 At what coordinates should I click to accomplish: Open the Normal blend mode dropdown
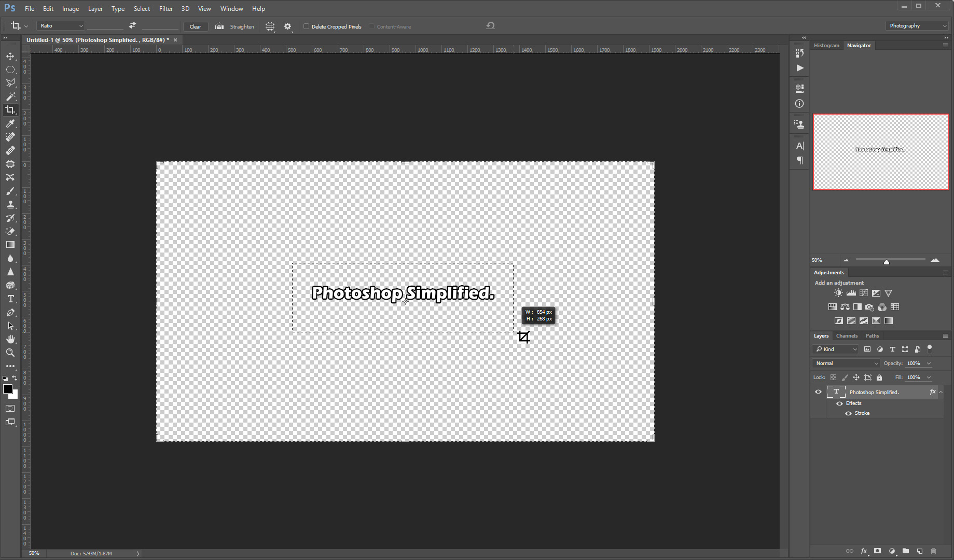coord(846,363)
